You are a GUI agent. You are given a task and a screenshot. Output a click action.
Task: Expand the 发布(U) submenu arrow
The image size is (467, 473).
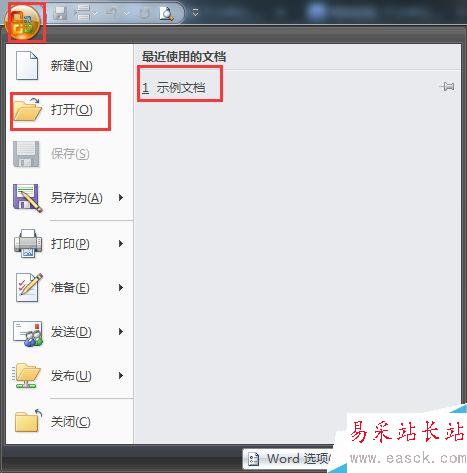click(x=121, y=376)
